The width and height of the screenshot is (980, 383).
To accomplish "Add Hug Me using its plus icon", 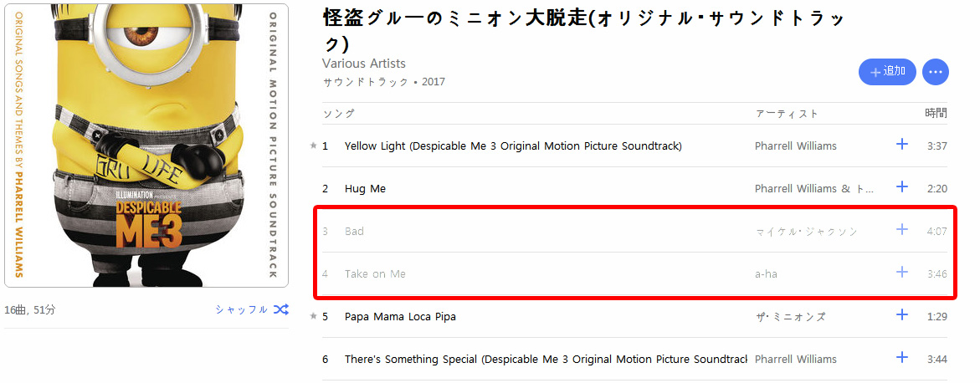I will click(x=901, y=187).
